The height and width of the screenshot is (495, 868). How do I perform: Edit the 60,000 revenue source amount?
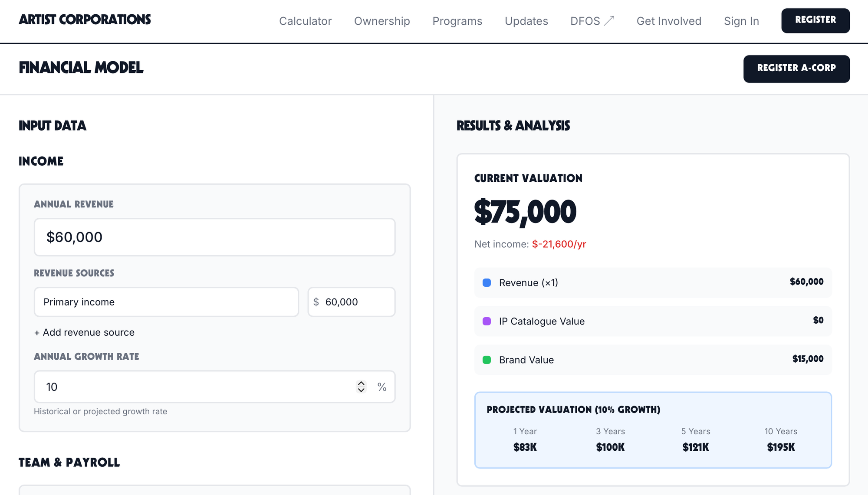pyautogui.click(x=356, y=302)
